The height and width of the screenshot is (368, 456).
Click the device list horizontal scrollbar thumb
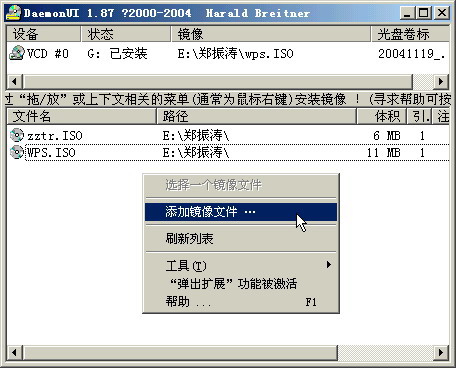(x=217, y=81)
